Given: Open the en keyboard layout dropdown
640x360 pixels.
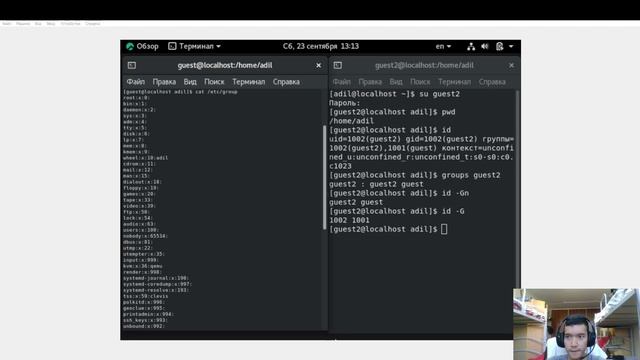Looking at the screenshot, I should [x=443, y=47].
